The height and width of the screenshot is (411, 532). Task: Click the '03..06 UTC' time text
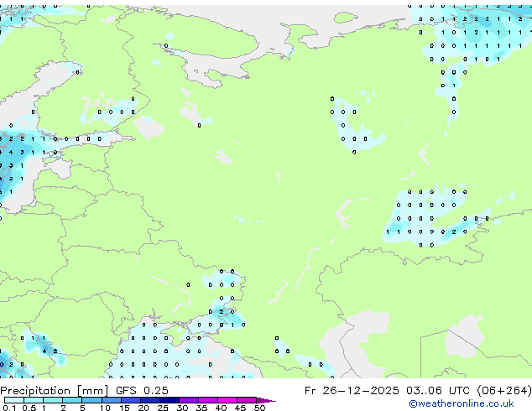440,391
